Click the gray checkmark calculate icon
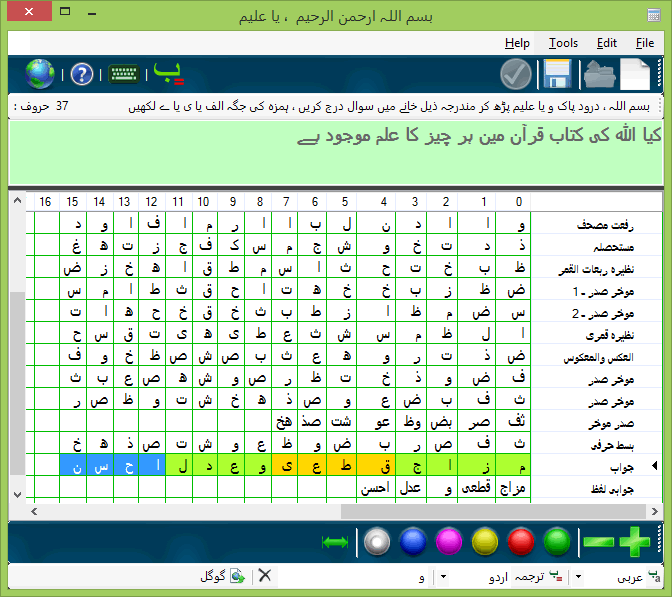Image resolution: width=672 pixels, height=597 pixels. (516, 74)
